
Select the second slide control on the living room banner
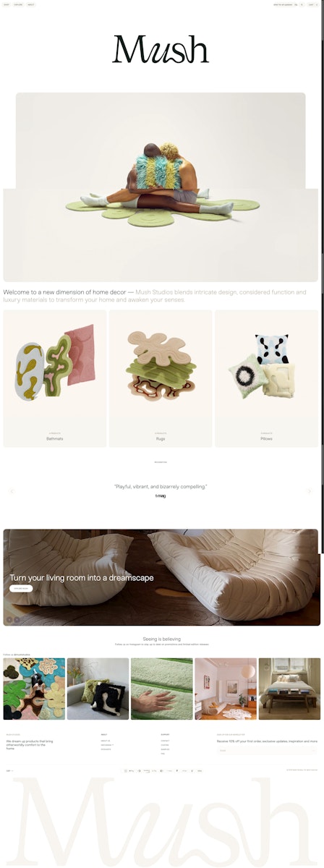[17, 619]
